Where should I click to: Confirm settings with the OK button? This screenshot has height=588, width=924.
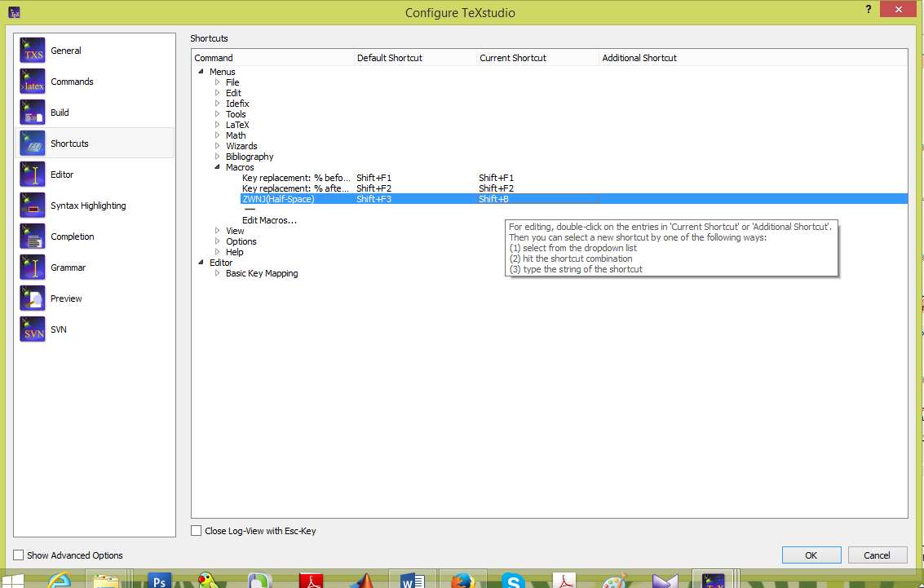(x=811, y=555)
